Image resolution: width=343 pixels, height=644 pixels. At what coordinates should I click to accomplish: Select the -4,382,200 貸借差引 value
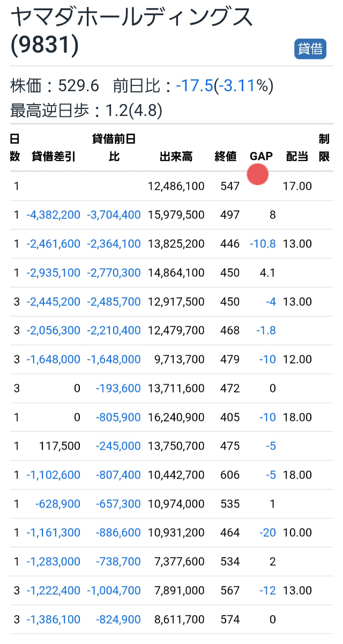click(x=54, y=215)
